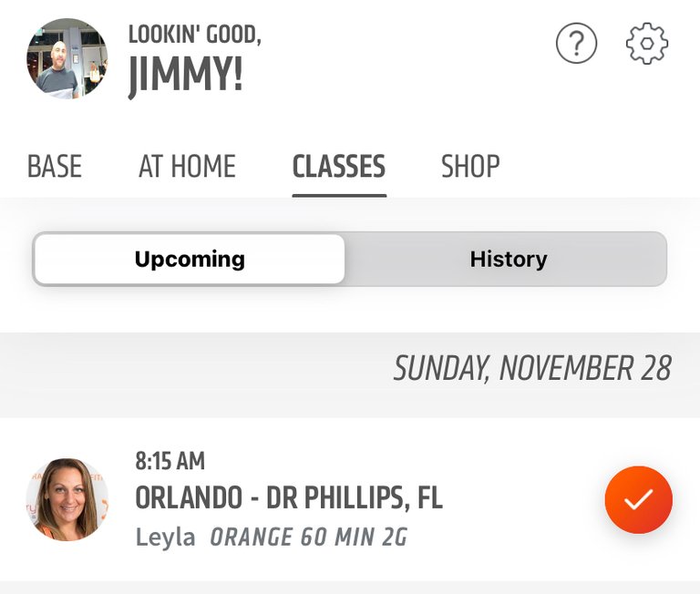Tap the JIMMY! greeting name
The width and height of the screenshot is (700, 594).
point(186,75)
